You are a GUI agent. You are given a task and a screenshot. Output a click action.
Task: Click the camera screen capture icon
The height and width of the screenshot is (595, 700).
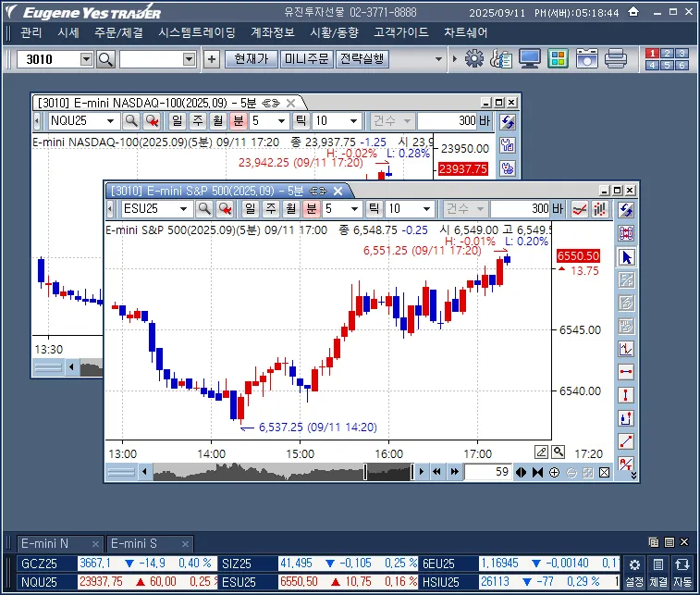[586, 58]
